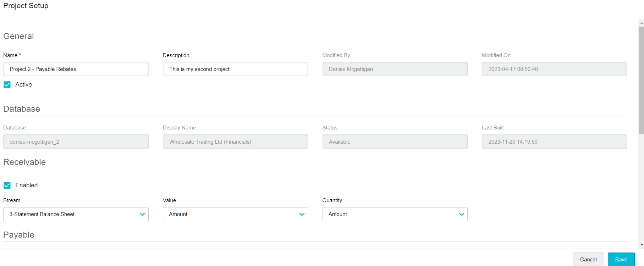644x266 pixels.
Task: Open the Quantity dropdown
Action: pyautogui.click(x=395, y=214)
